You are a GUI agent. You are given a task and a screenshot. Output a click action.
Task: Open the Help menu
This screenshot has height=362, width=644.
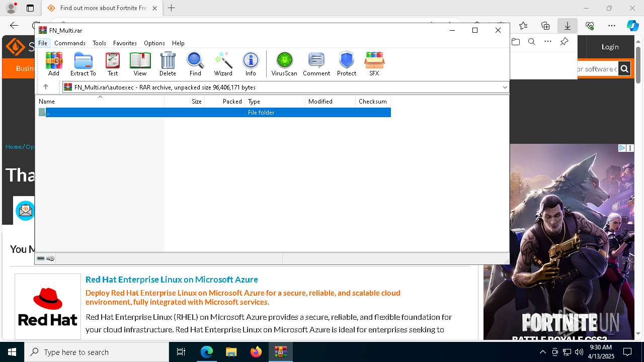(x=178, y=43)
